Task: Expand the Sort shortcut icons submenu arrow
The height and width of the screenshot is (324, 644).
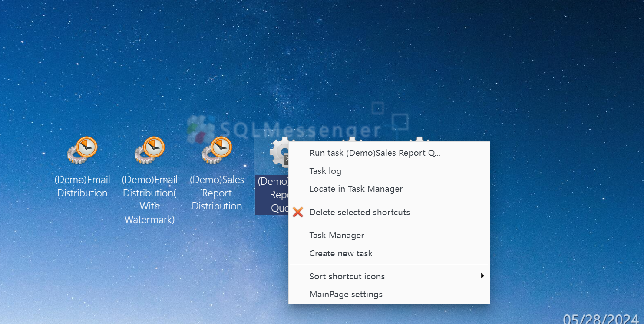Action: pos(482,276)
